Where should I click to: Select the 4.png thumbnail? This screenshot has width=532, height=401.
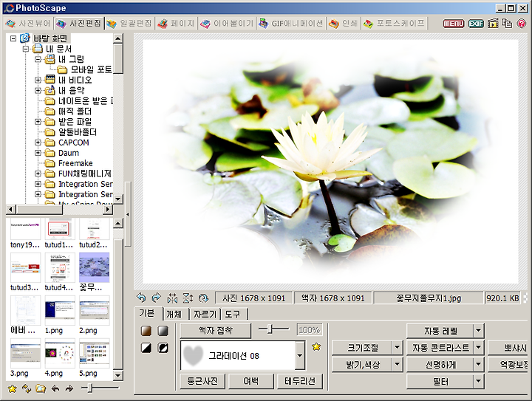(60, 354)
